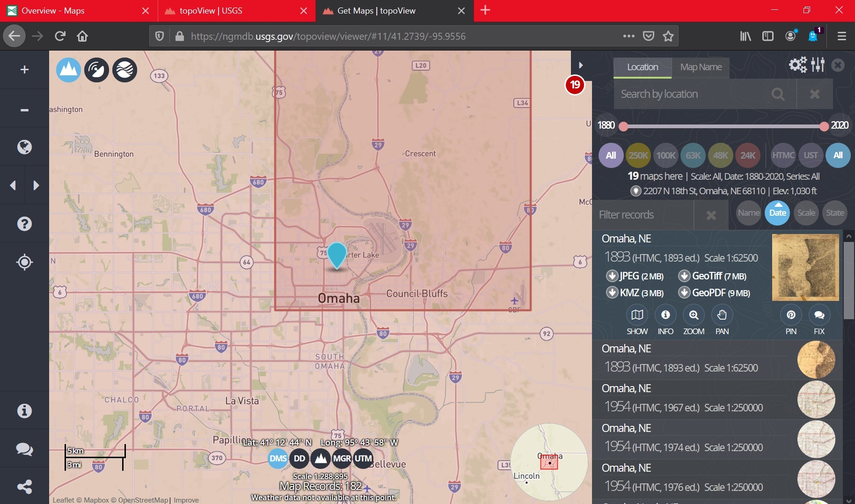
Task: Toggle the All series filter
Action: [x=838, y=155]
